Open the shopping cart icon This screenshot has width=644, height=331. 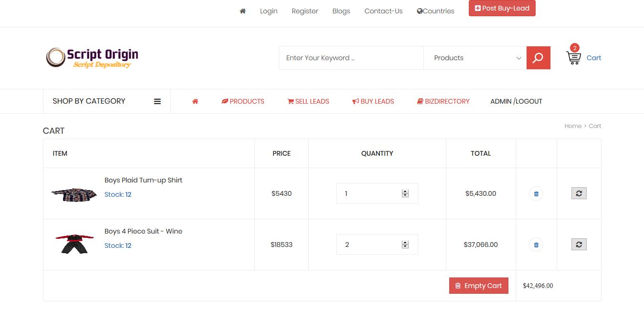coord(573,58)
